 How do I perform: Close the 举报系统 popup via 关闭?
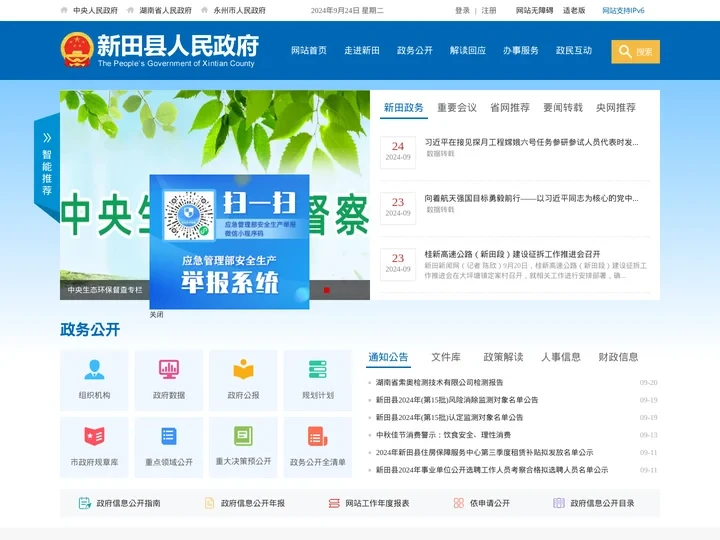tap(157, 315)
